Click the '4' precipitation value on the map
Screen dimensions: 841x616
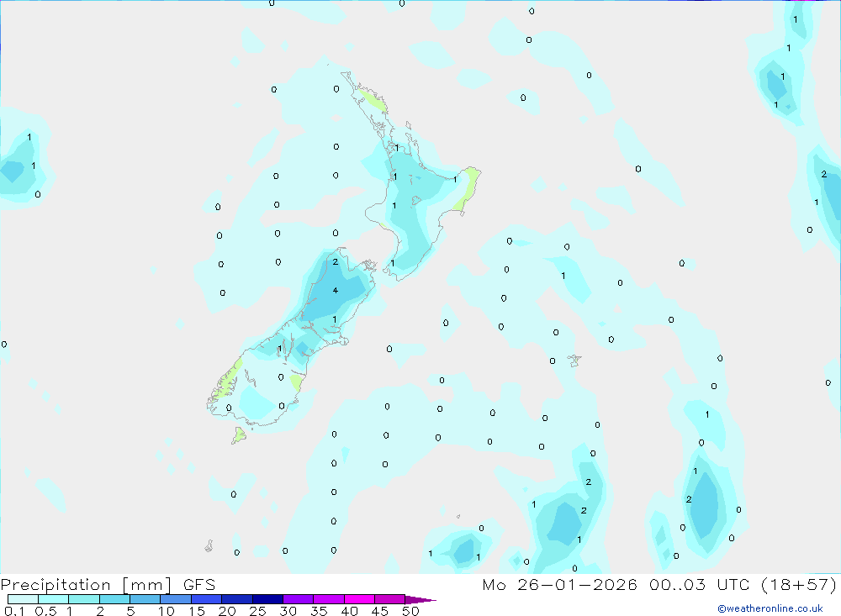[x=336, y=291]
